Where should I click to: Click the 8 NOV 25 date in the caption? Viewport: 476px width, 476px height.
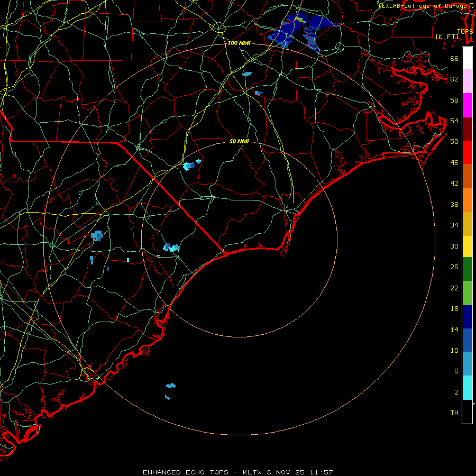coord(286,472)
